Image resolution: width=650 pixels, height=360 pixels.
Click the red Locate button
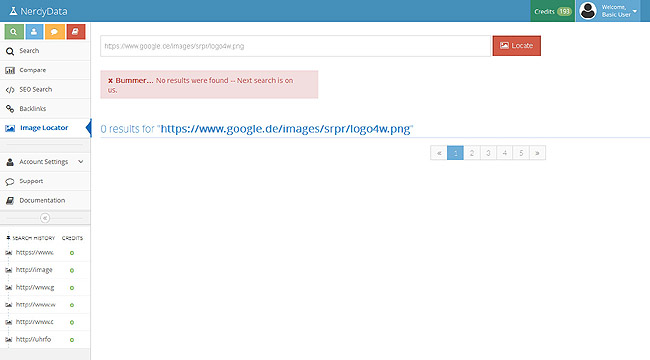[x=517, y=46]
